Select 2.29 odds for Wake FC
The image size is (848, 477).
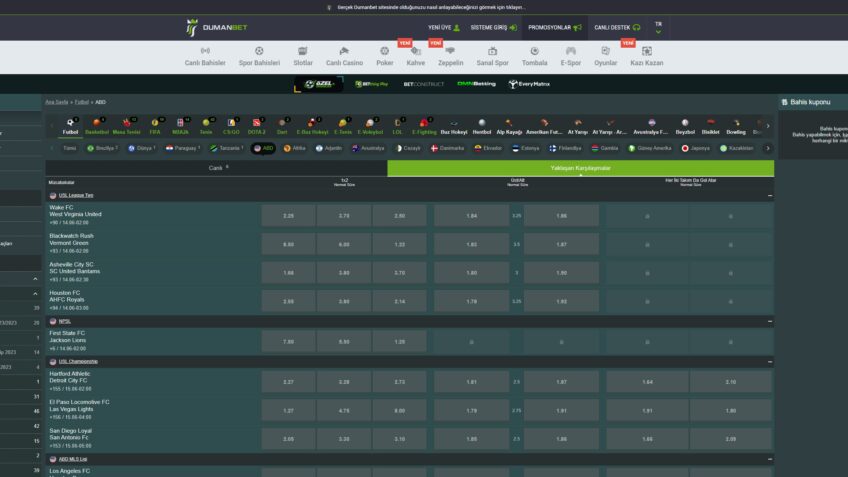289,215
